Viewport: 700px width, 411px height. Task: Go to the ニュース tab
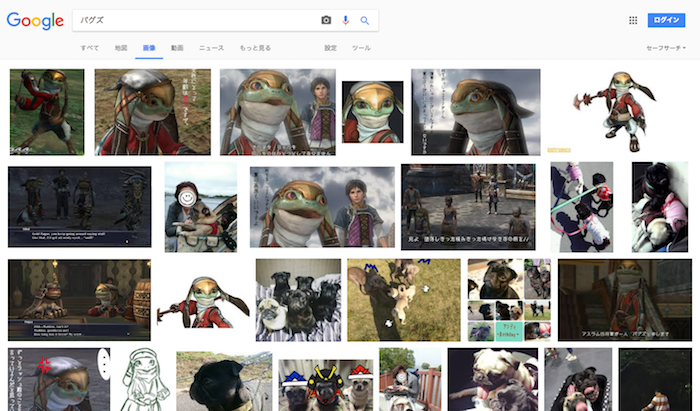[211, 48]
